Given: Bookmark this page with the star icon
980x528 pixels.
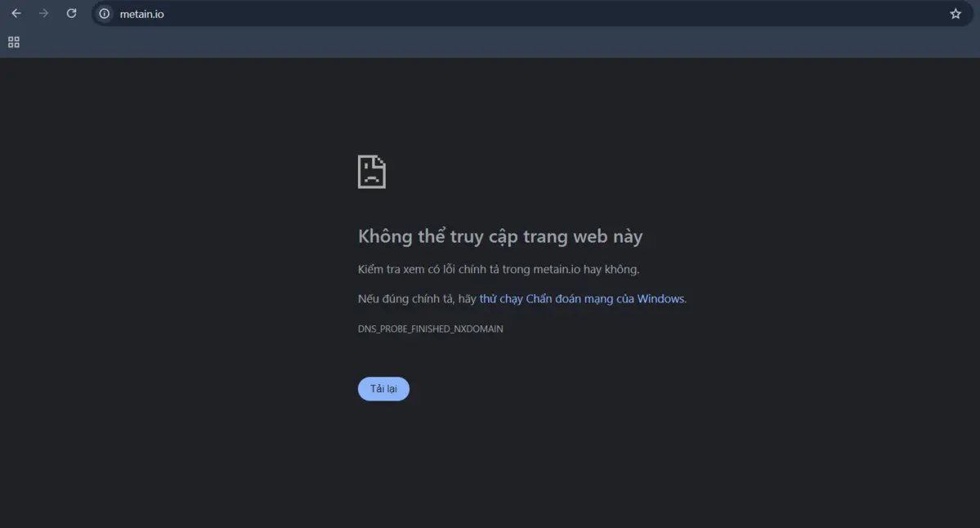Looking at the screenshot, I should 955,14.
